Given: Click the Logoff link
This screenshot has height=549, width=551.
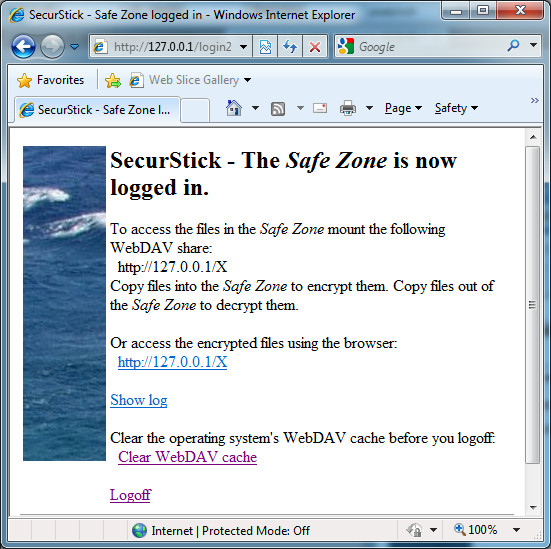Looking at the screenshot, I should (x=130, y=495).
